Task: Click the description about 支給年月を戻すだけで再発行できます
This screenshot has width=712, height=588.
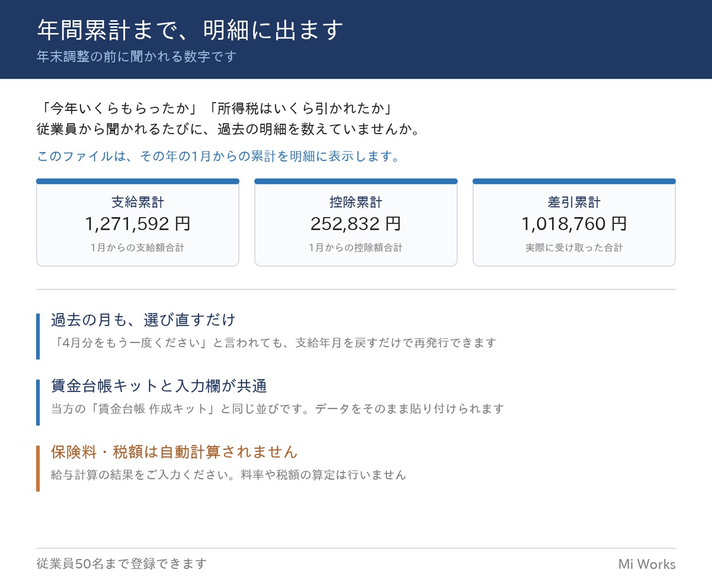Action: (274, 343)
